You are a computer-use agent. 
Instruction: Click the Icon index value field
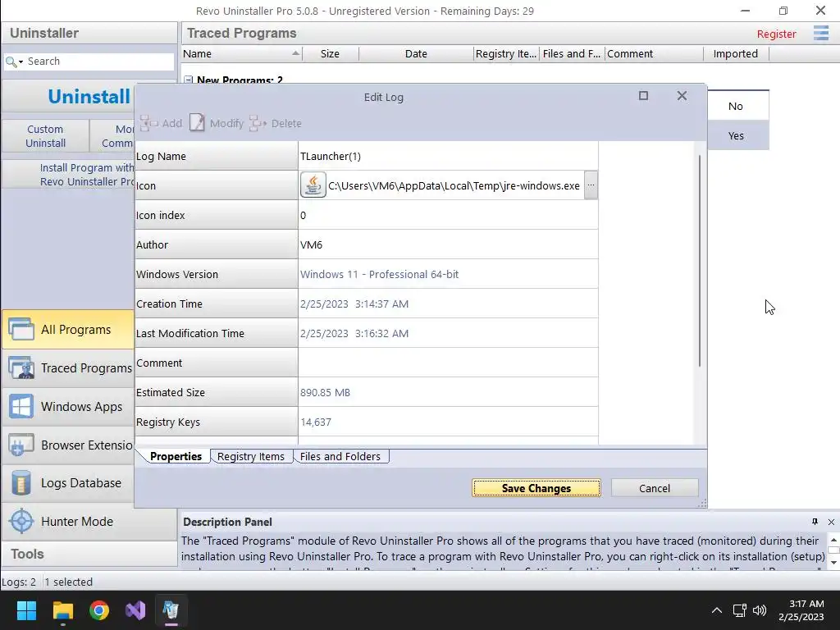point(448,215)
